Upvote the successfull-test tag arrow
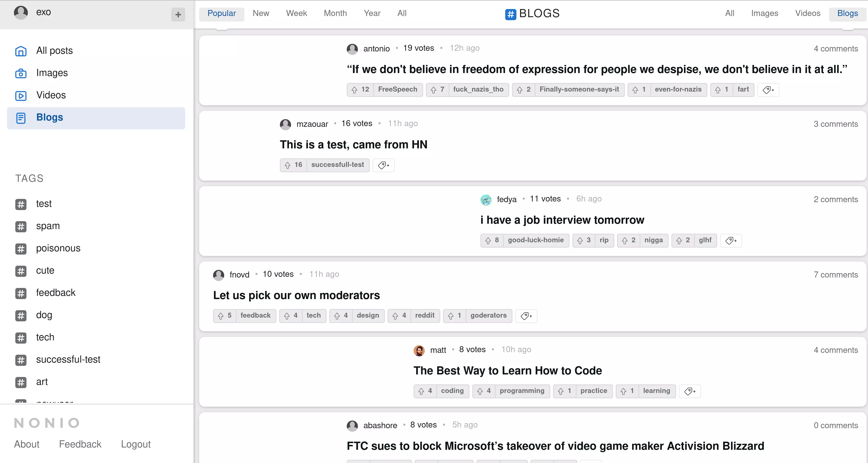Screen dimensions: 868x463 (287, 165)
